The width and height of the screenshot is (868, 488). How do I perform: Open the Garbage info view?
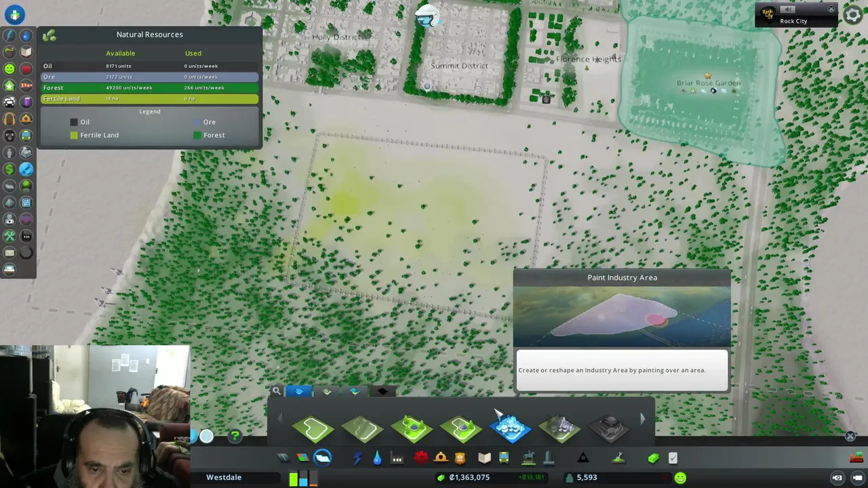tap(9, 52)
